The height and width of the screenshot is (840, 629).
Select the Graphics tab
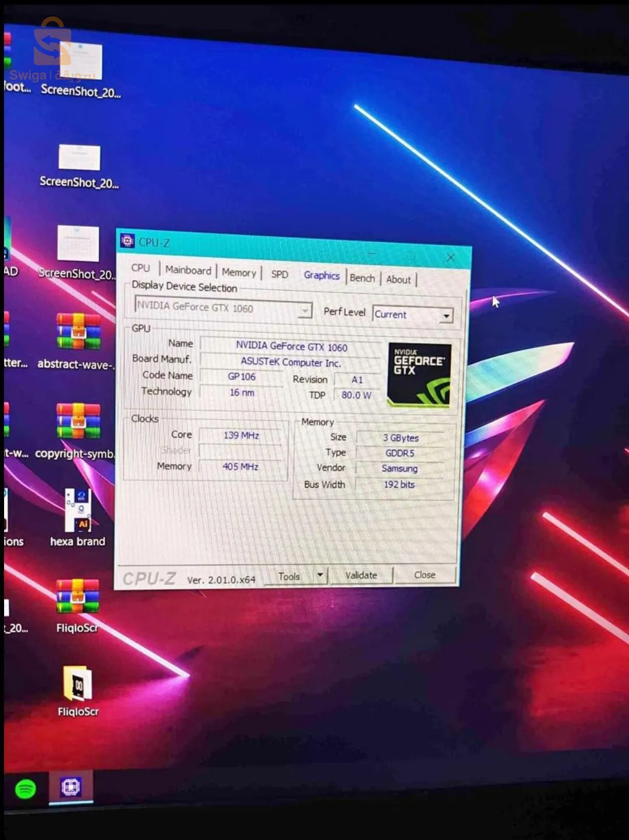[321, 276]
